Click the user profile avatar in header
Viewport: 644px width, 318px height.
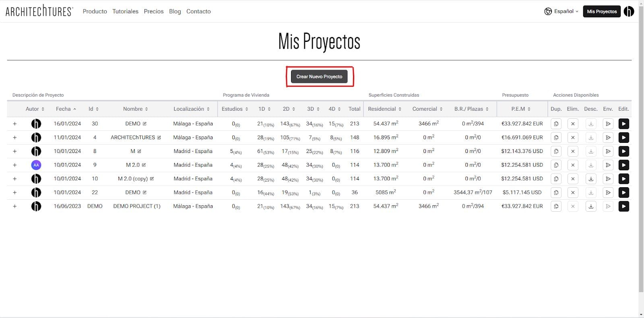click(629, 11)
